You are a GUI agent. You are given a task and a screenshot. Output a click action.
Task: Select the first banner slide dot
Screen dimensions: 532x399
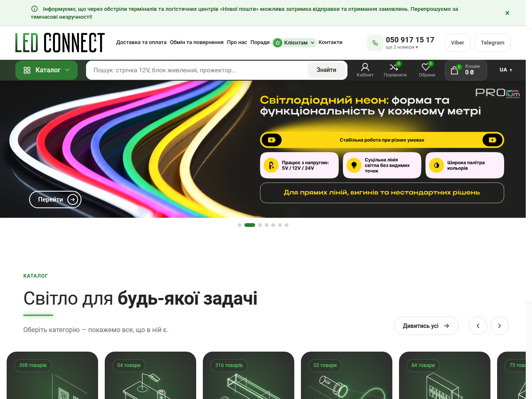coord(239,225)
